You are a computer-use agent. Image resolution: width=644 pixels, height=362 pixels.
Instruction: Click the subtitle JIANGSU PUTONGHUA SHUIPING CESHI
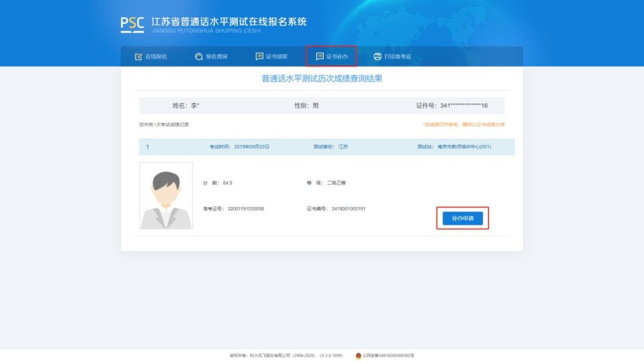(x=206, y=31)
